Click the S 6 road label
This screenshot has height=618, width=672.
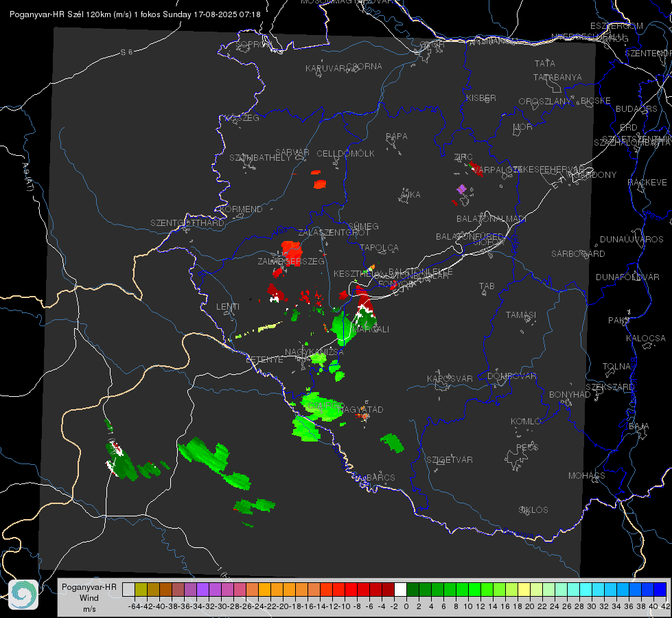click(126, 52)
